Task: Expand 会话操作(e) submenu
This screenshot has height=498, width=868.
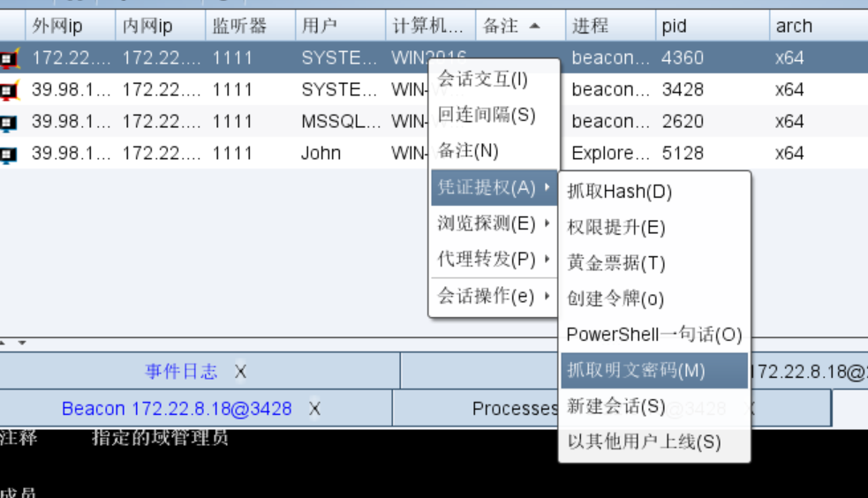Action: pyautogui.click(x=494, y=296)
